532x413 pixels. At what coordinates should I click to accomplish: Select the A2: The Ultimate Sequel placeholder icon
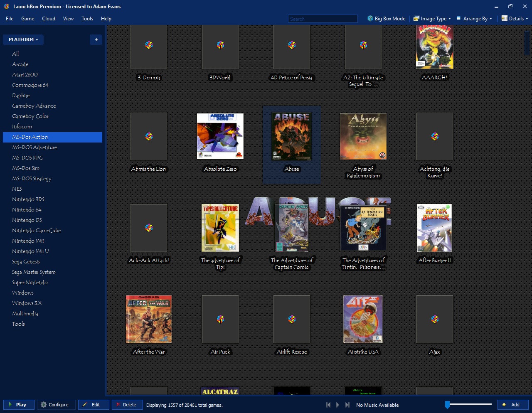click(363, 45)
